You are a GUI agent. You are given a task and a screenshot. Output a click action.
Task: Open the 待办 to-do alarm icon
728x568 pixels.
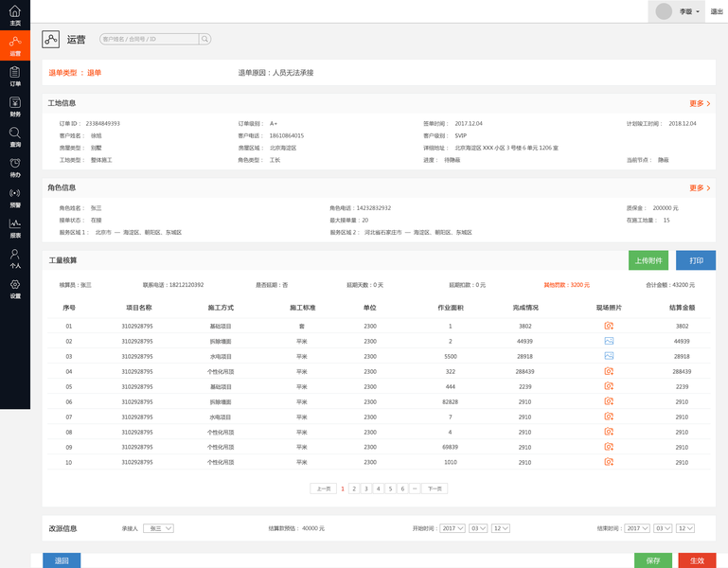(x=15, y=167)
